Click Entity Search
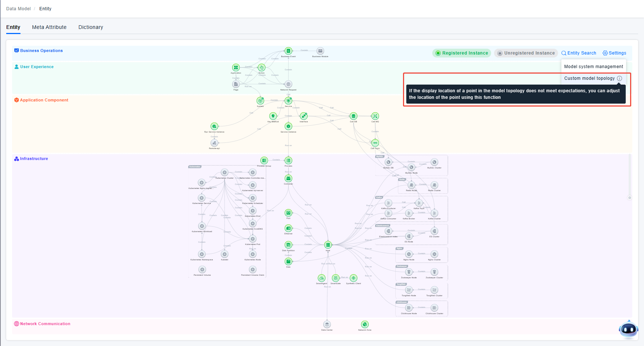644x346 pixels. 579,53
